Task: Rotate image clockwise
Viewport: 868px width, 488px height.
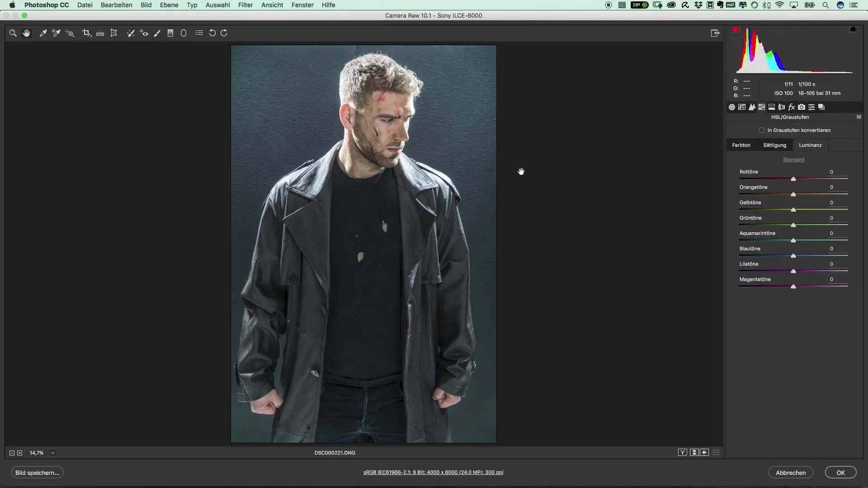Action: [x=224, y=33]
